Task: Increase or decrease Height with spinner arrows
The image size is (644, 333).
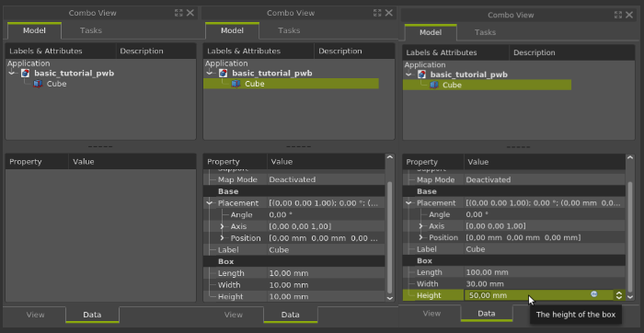Action: pyautogui.click(x=619, y=295)
